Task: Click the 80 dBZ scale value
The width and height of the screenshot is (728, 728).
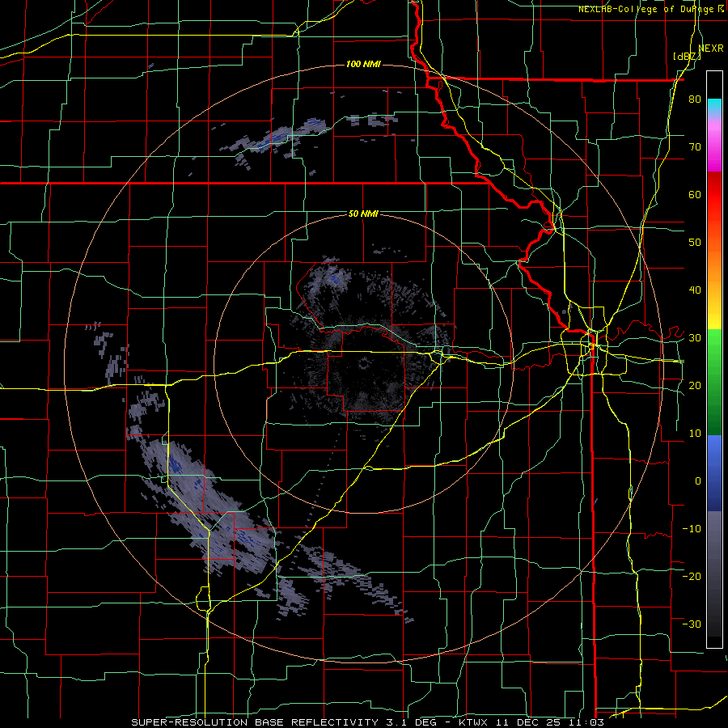Action: 695,99
